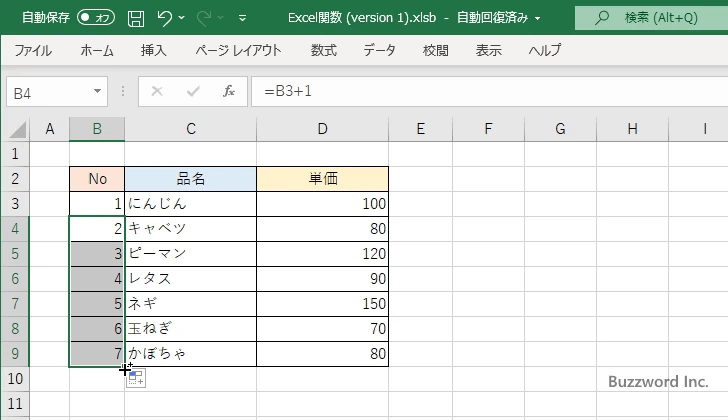Click the price cell showing 90
The height and width of the screenshot is (420, 728).
point(323,279)
